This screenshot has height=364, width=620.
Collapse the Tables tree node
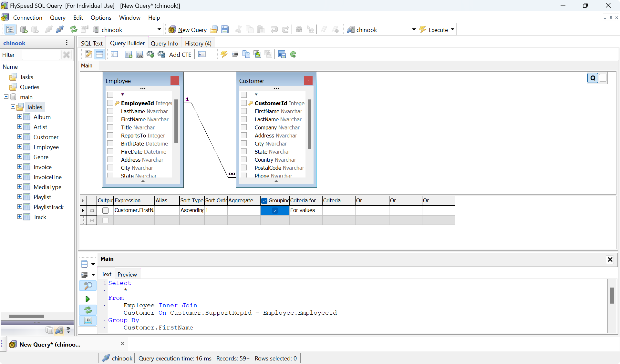[x=13, y=106]
